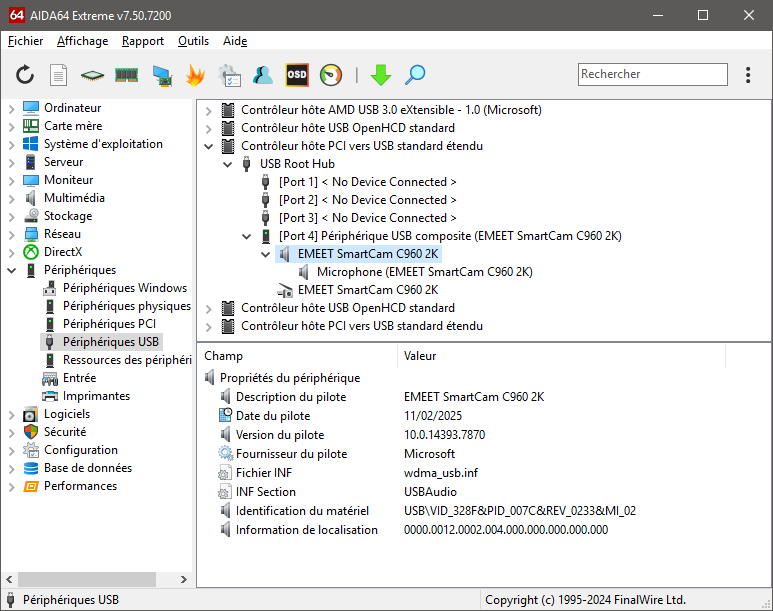Image resolution: width=773 pixels, height=611 pixels.
Task: Select the Sécurité category
Action: click(x=65, y=431)
